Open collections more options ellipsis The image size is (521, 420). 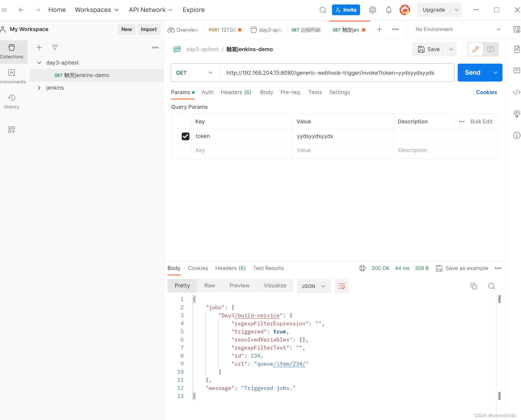click(155, 47)
